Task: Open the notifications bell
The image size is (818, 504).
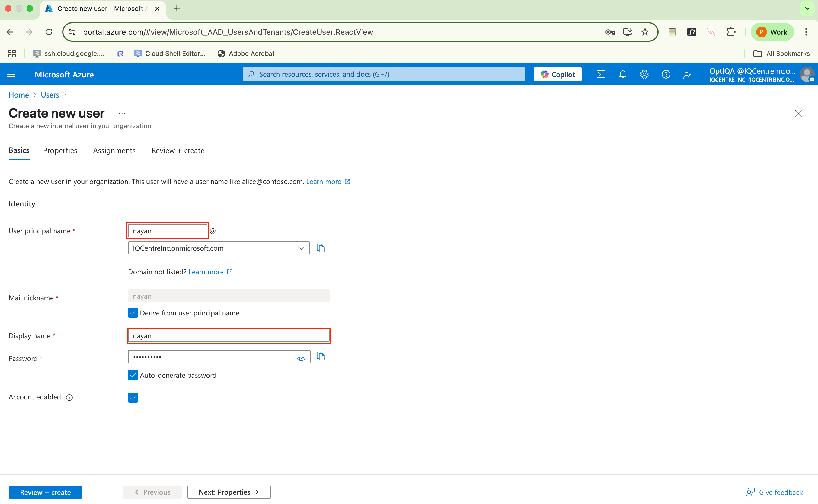Action: pyautogui.click(x=622, y=74)
